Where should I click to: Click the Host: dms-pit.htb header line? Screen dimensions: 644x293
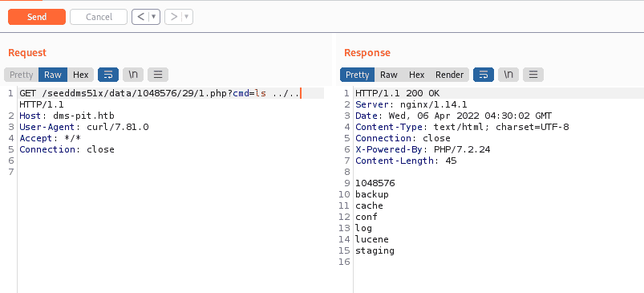67,116
